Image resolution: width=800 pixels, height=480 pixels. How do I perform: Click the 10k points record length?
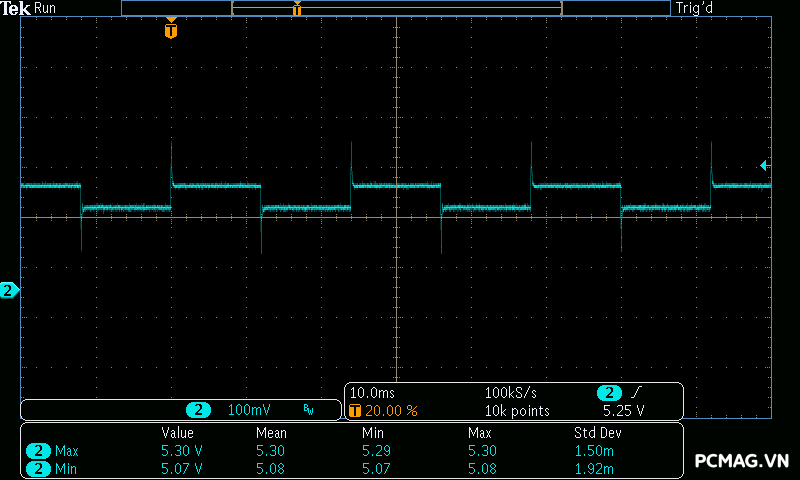[517, 410]
